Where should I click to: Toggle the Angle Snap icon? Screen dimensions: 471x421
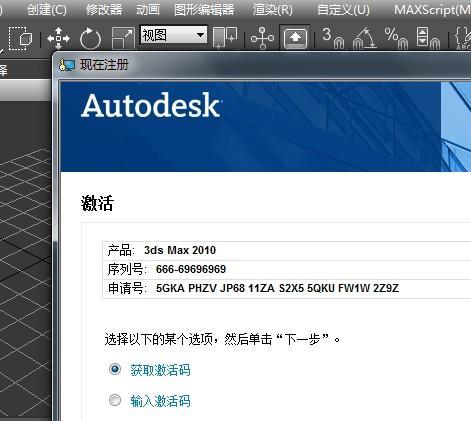[x=365, y=38]
